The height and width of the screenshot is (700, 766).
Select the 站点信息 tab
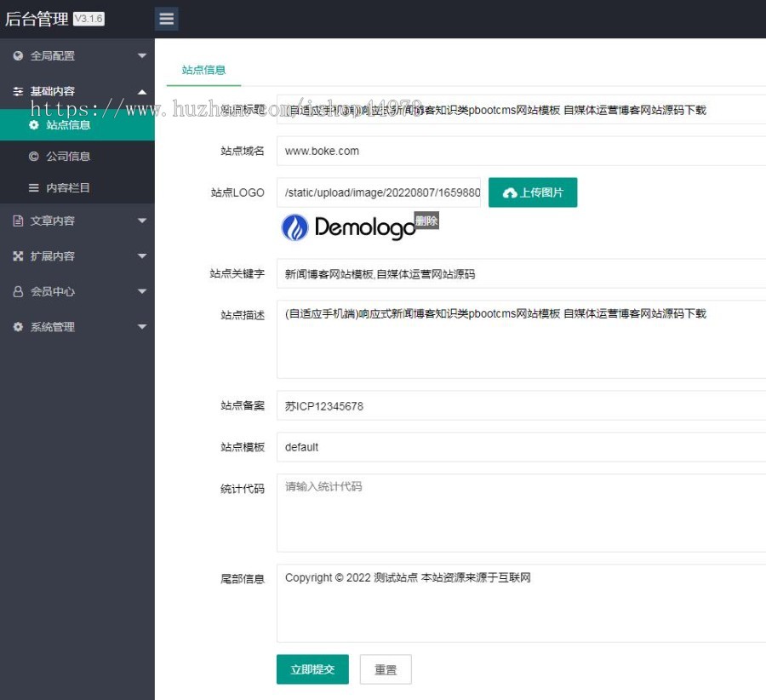(x=203, y=70)
